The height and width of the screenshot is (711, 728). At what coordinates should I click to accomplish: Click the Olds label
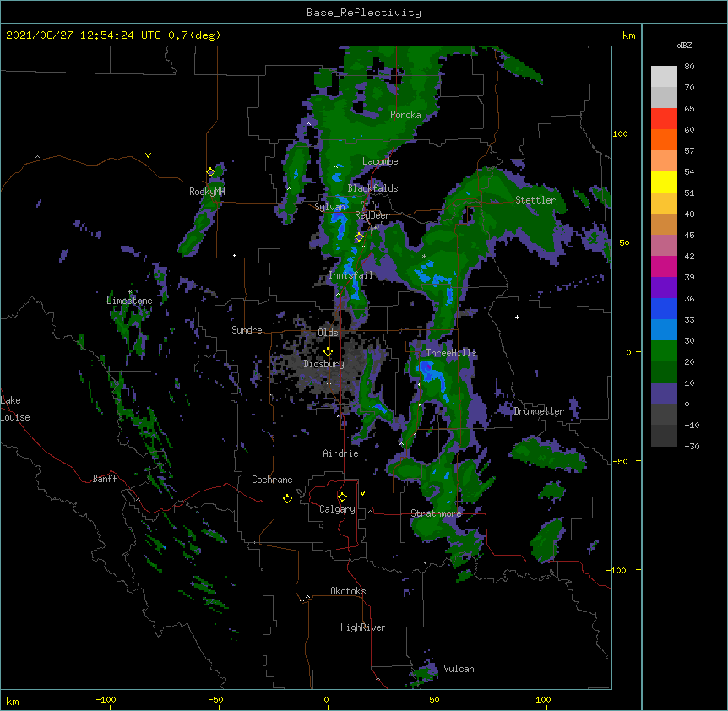(x=328, y=333)
